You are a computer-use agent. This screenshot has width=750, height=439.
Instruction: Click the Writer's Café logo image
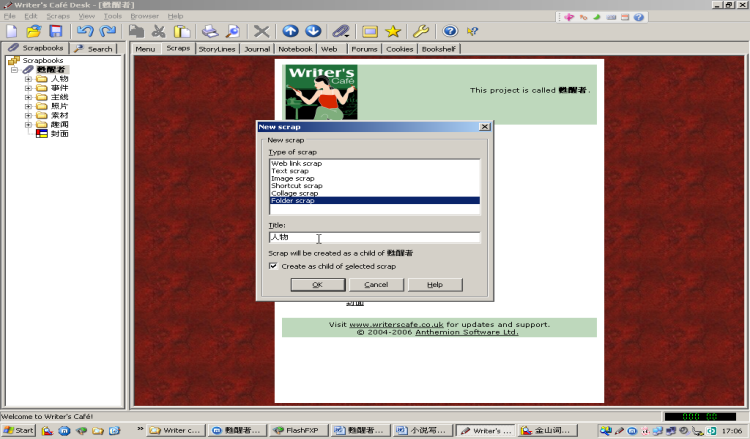[x=321, y=92]
